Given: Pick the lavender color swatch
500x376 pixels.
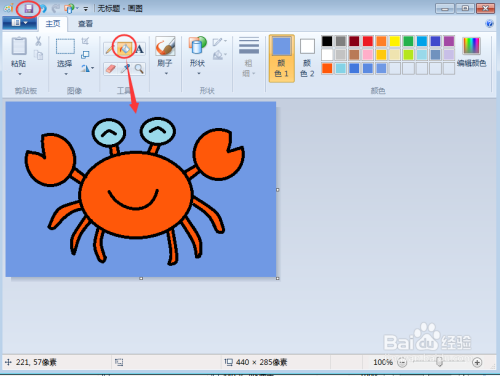Looking at the screenshot, I should tap(449, 55).
